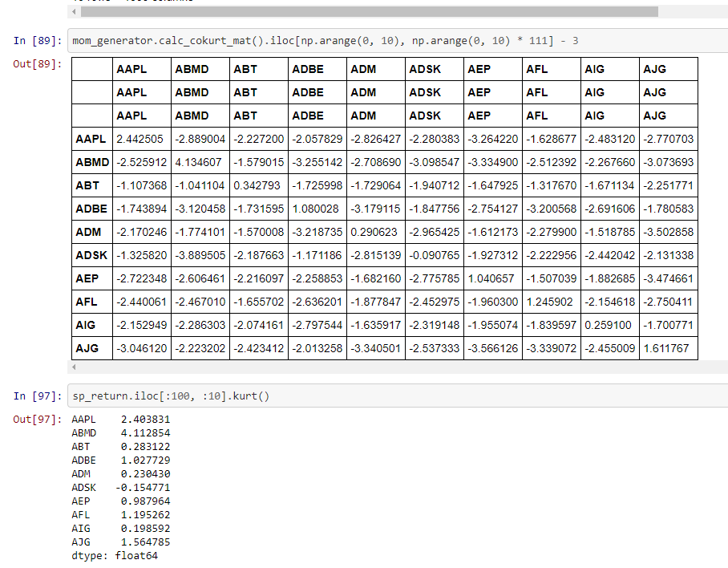Image resolution: width=728 pixels, height=568 pixels.
Task: Click cell value -2.525912
Action: (142, 162)
